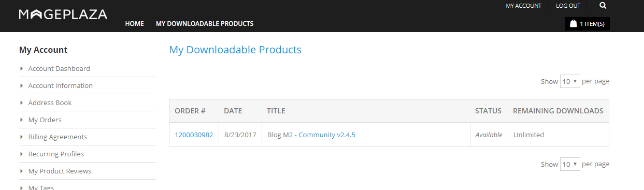Viewport: 644px width, 190px height.
Task: Click arrow icon beside Recurring Profiles
Action: click(22, 154)
